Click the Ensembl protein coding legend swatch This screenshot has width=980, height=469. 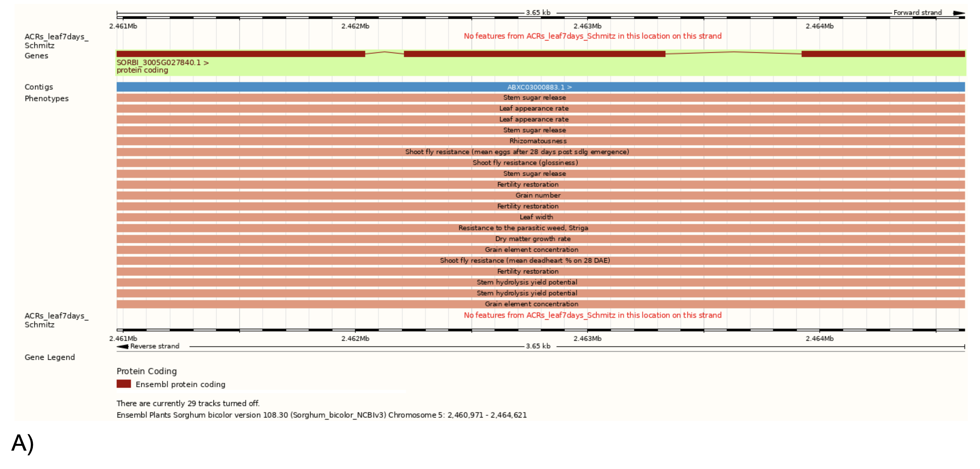pos(123,384)
